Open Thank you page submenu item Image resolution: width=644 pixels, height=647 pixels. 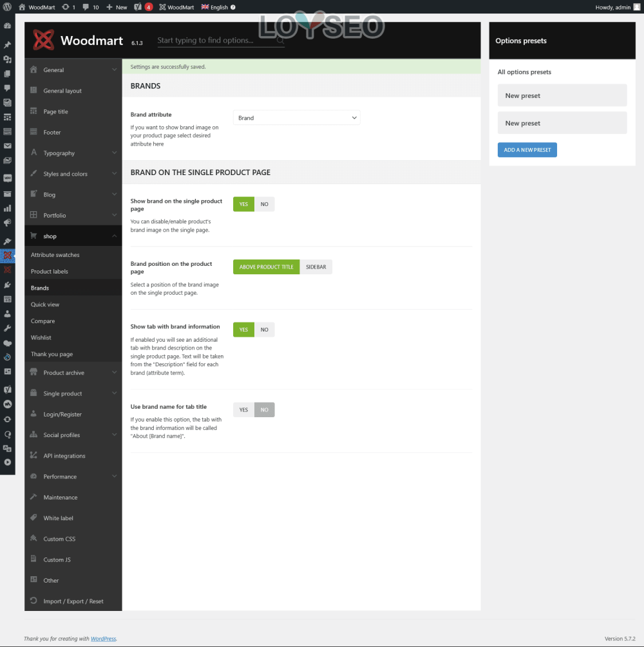pyautogui.click(x=73, y=353)
